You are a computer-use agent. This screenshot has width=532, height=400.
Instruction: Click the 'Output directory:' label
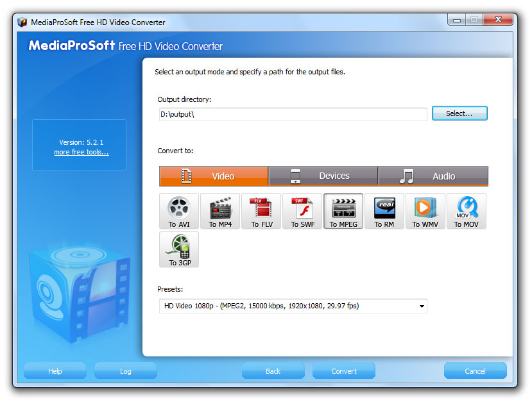[184, 99]
